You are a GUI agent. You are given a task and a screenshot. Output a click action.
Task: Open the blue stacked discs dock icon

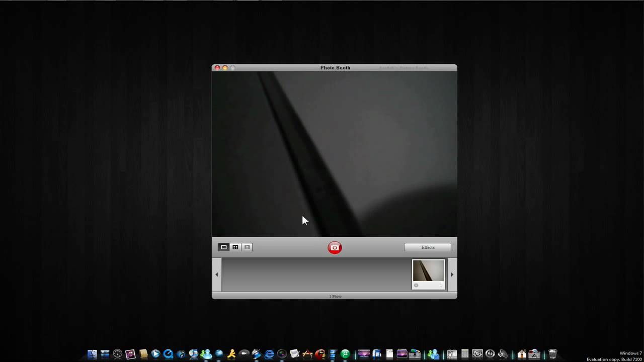click(333, 354)
